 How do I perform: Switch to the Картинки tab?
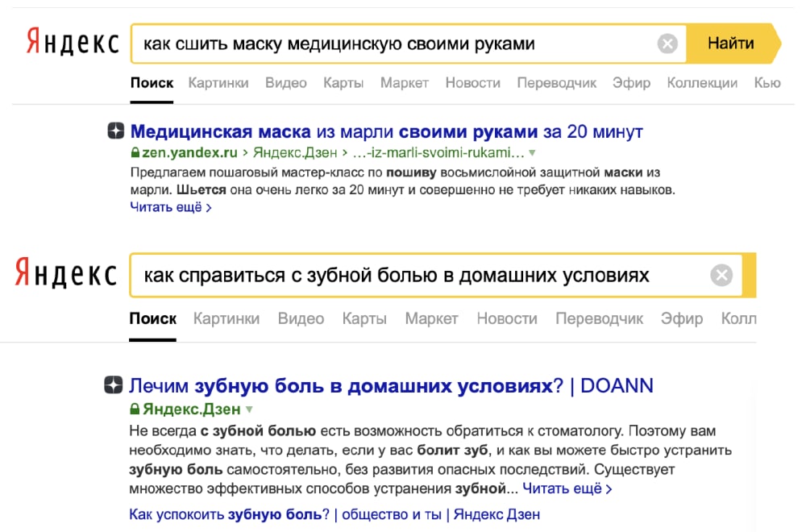(219, 83)
